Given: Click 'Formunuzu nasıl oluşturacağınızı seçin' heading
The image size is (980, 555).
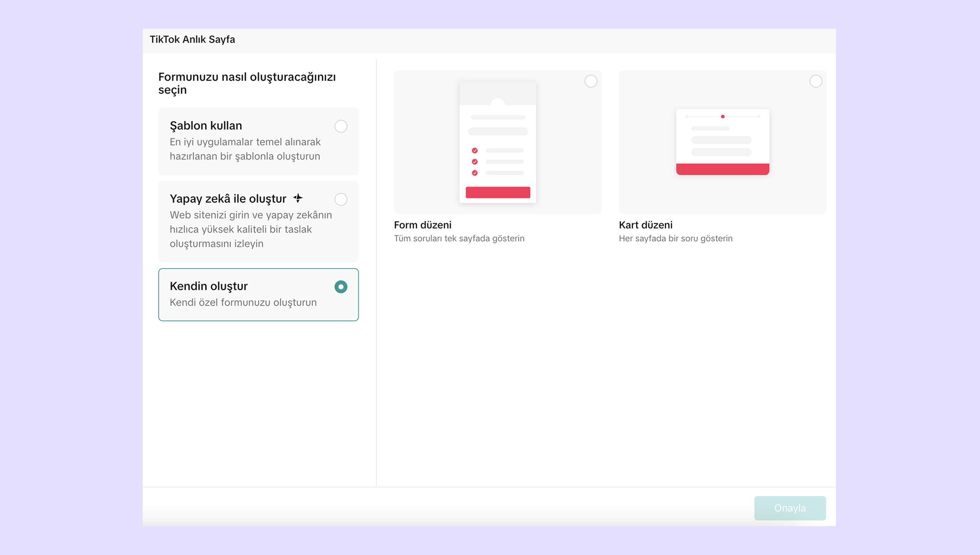Looking at the screenshot, I should [247, 83].
